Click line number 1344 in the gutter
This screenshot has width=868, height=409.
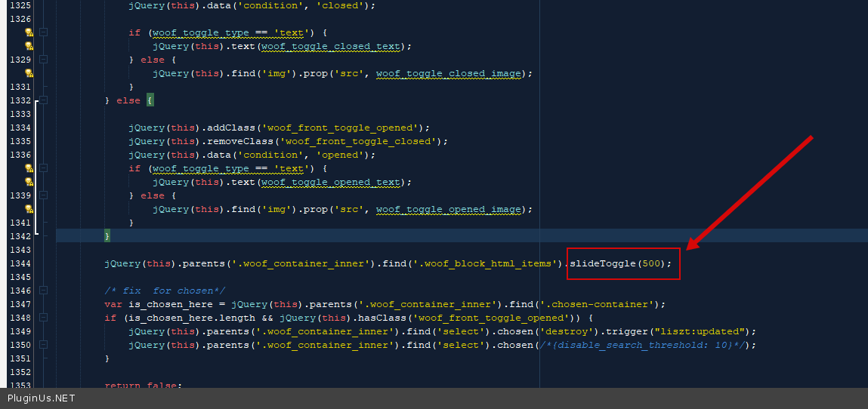click(x=19, y=263)
